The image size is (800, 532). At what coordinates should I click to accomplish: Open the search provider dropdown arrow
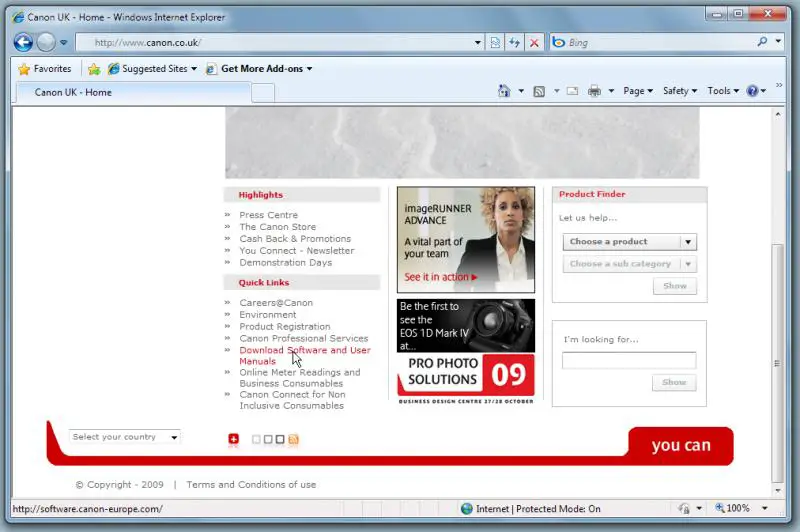point(778,41)
